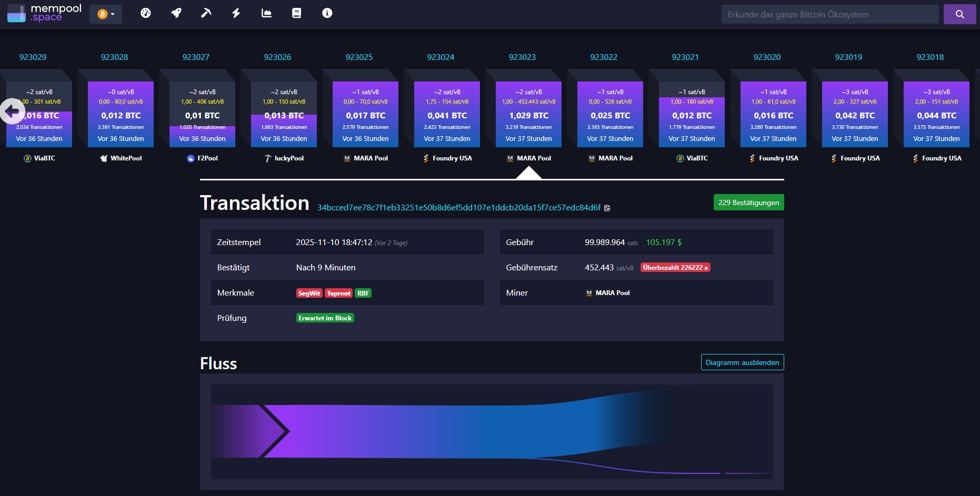This screenshot has width=980, height=496.
Task: Open the documentation book icon
Action: [x=297, y=13]
